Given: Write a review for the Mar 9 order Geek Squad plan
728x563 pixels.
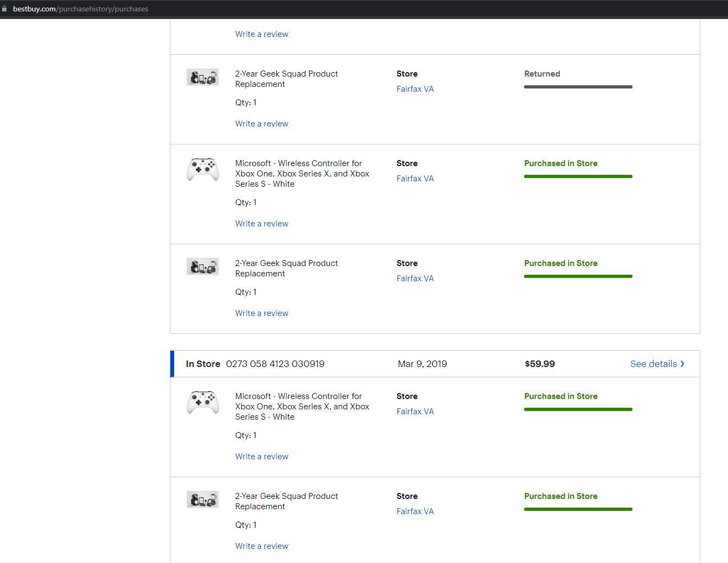Looking at the screenshot, I should coord(261,546).
